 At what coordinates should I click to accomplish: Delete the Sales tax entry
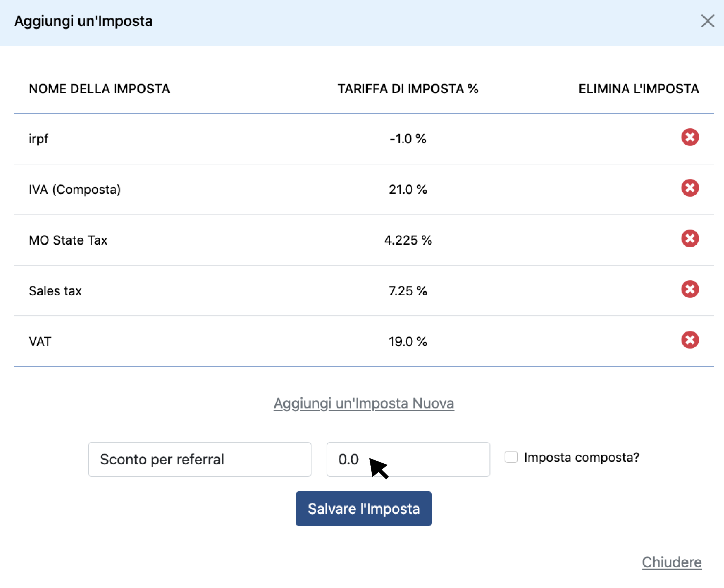pyautogui.click(x=690, y=289)
